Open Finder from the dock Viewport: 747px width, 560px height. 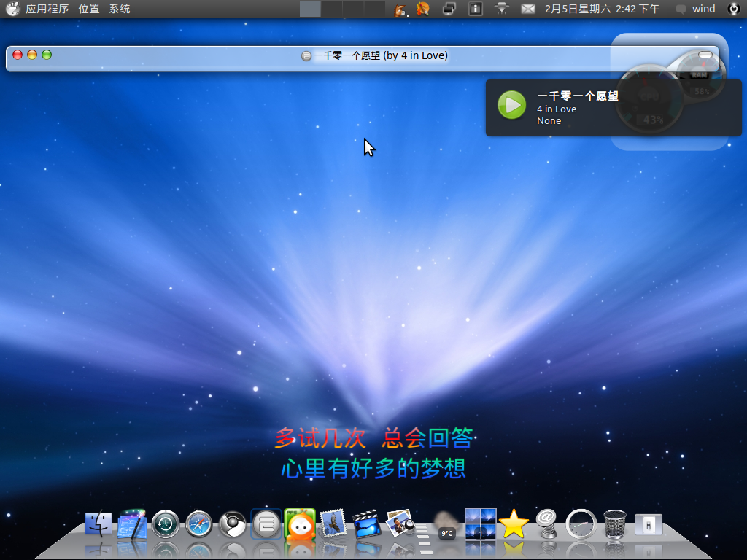coord(98,524)
